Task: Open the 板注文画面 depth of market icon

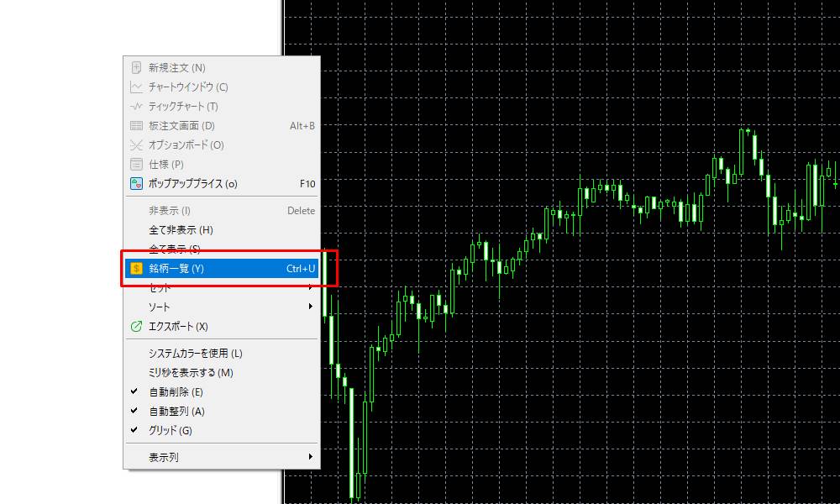Action: click(135, 125)
